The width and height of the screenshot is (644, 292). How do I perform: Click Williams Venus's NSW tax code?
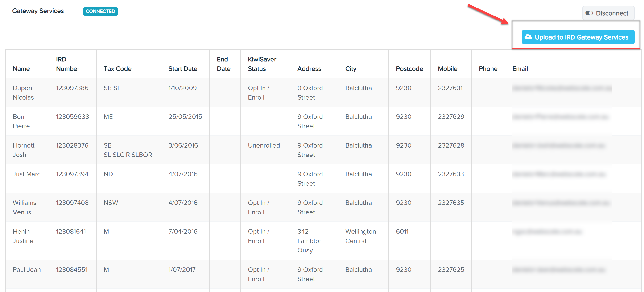point(111,203)
